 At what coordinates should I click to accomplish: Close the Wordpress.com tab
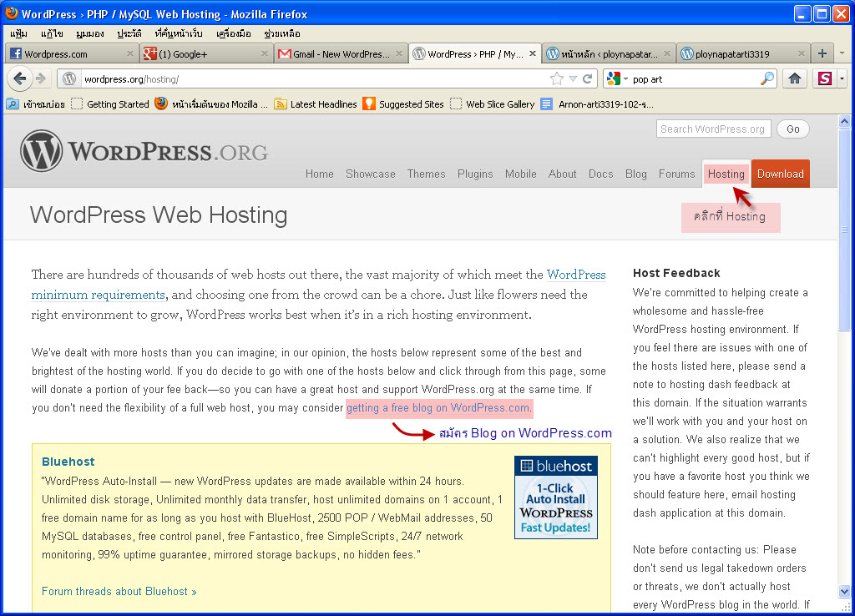tap(129, 53)
